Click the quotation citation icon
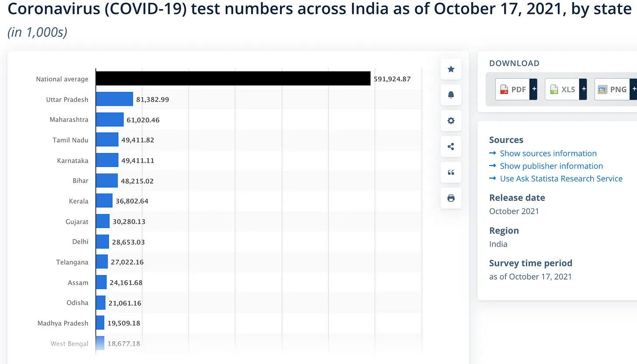 click(x=451, y=172)
